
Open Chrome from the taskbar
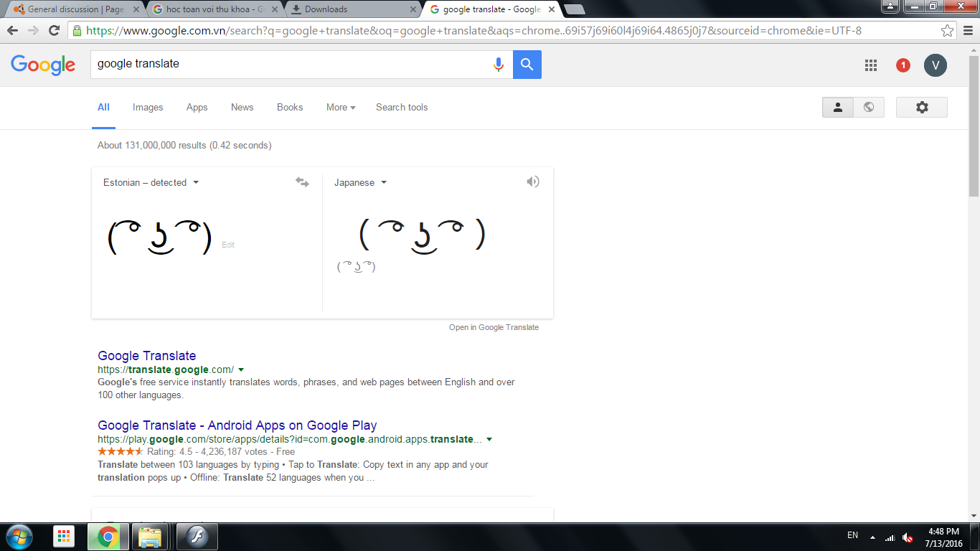(108, 537)
